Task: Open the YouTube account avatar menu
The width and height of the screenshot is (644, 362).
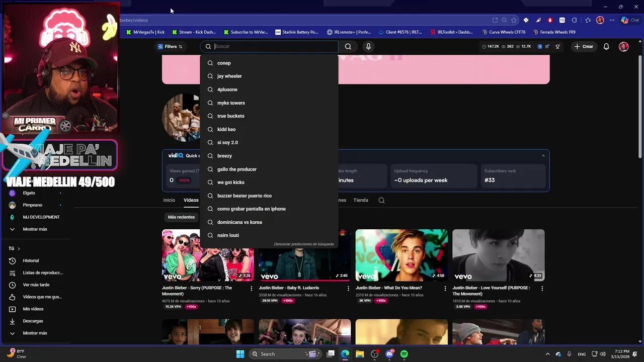Action: 623,46
